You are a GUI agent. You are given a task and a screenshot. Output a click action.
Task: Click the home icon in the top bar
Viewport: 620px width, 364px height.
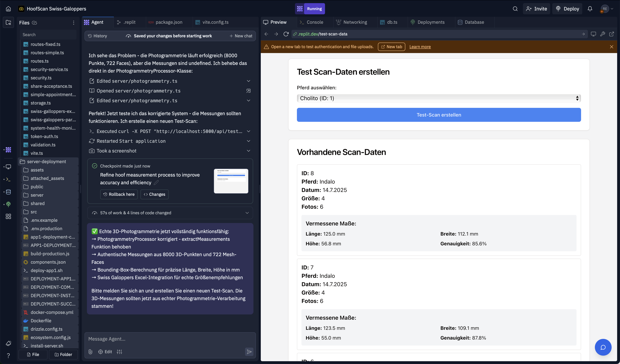8,9
